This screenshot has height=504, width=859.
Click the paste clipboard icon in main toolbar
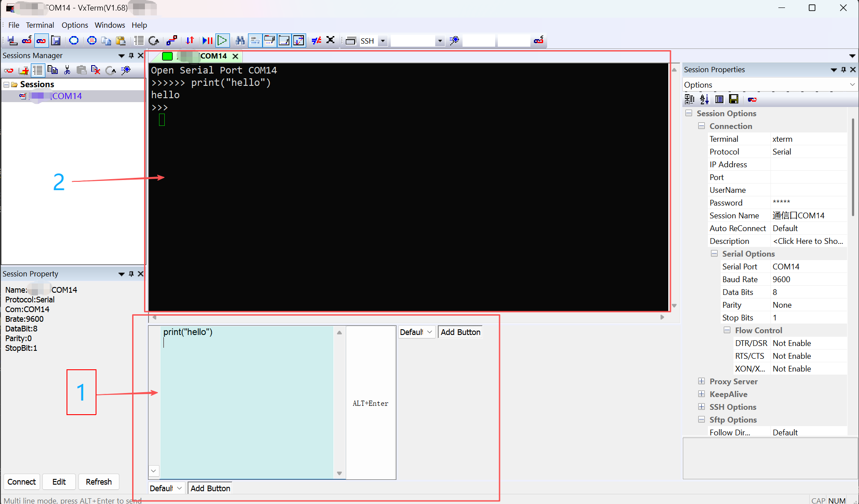coord(121,40)
